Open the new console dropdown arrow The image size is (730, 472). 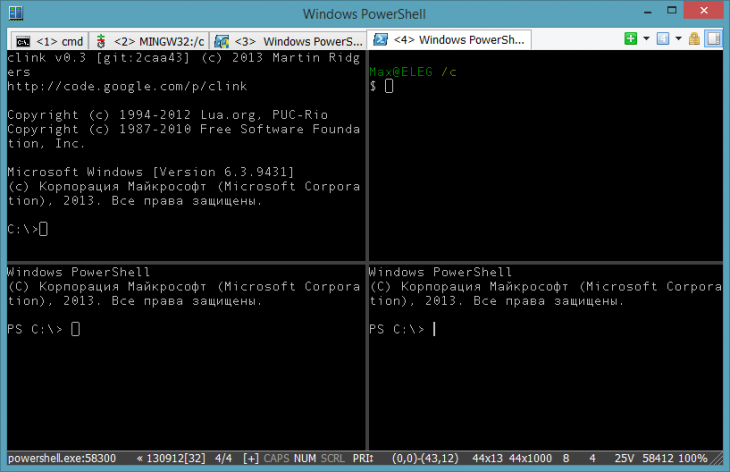[647, 39]
